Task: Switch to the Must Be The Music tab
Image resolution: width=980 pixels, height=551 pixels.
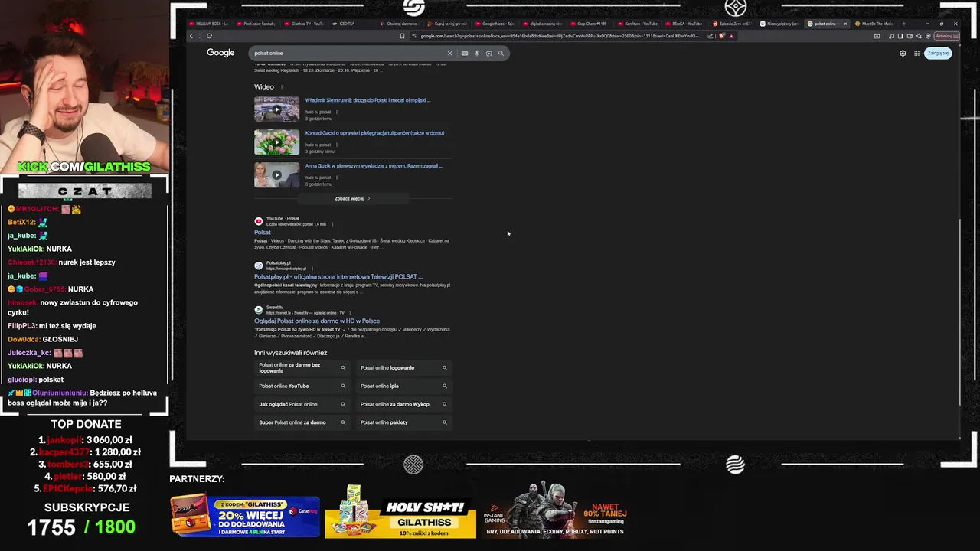Action: tap(874, 24)
